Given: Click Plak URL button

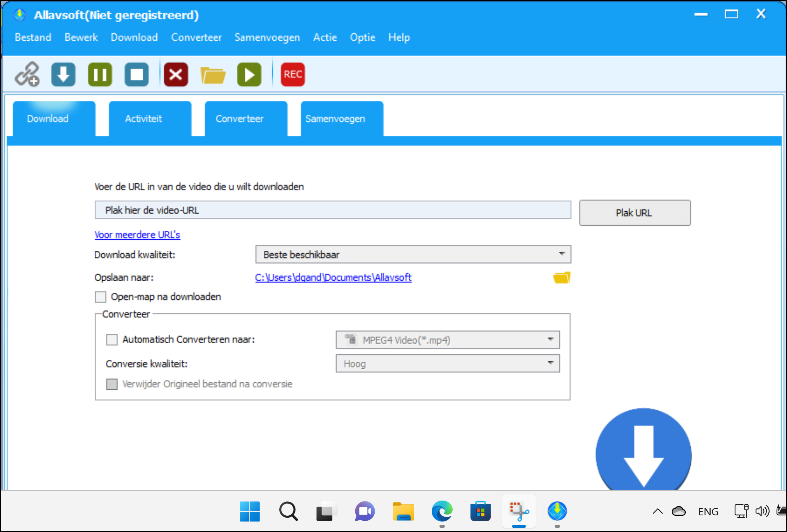Looking at the screenshot, I should coord(634,212).
